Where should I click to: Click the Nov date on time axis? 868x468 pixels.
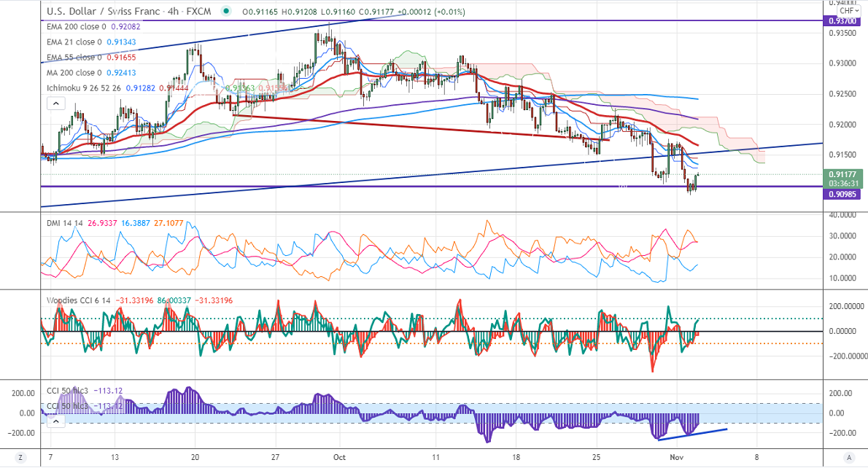click(677, 457)
